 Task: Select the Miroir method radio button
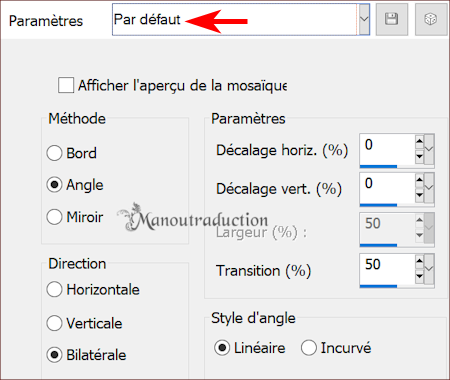tap(54, 217)
